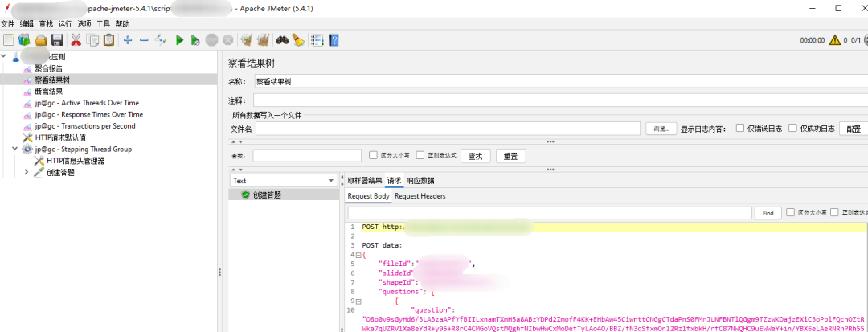Open the Text renderer dropdown
The height and width of the screenshot is (332, 868).
click(x=284, y=180)
